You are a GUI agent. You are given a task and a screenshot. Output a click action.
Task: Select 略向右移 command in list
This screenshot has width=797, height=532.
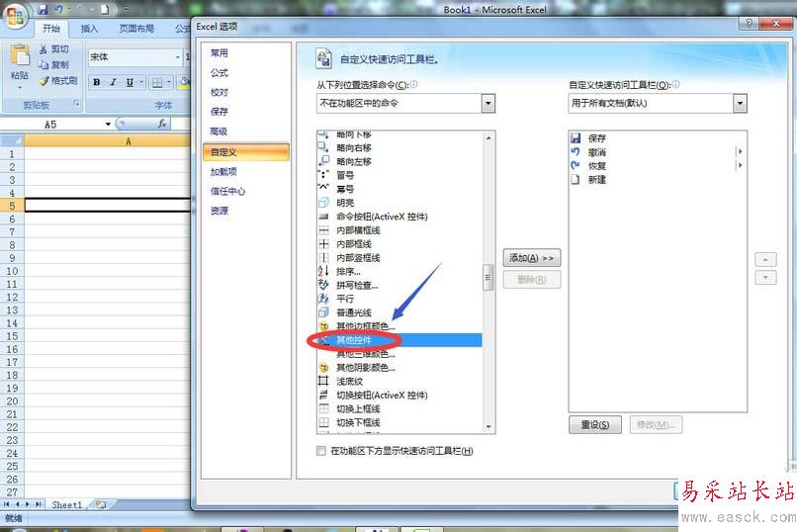(399, 148)
